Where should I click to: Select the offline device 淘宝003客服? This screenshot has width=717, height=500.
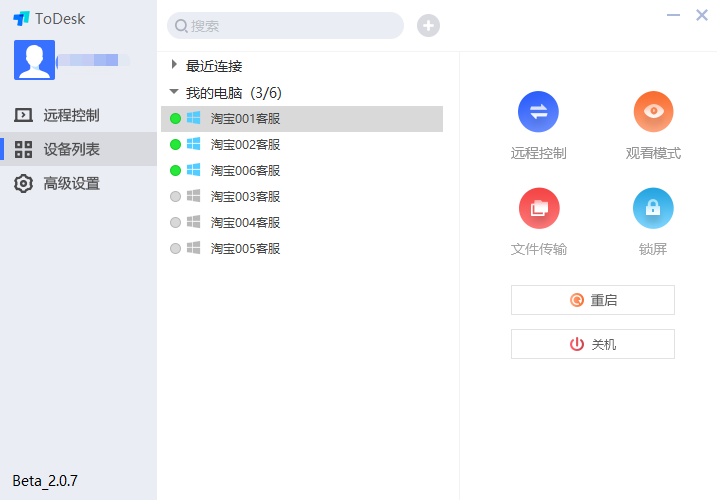[x=245, y=196]
